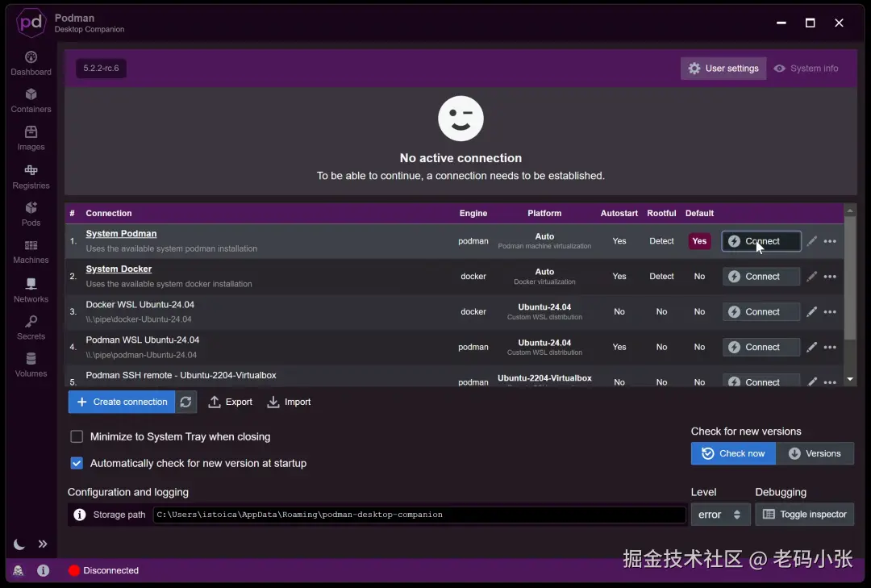Click Check now for new versions
This screenshot has width=871, height=588.
click(x=733, y=453)
